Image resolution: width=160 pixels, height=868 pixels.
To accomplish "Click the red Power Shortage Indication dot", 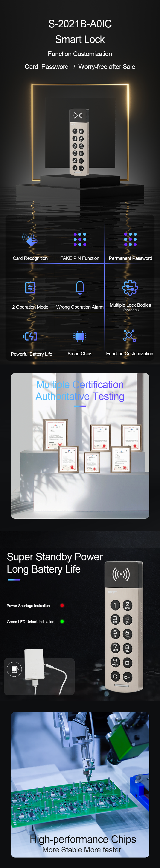I will [x=62, y=605].
